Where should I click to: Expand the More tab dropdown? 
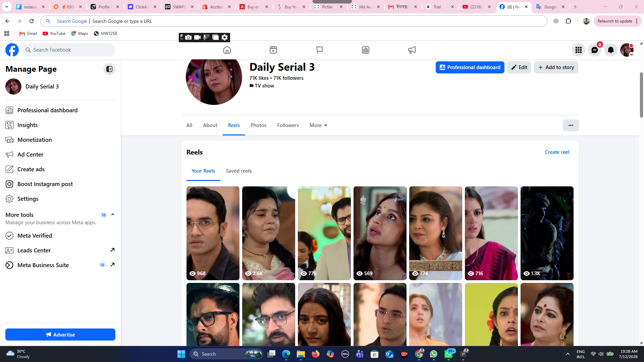(318, 125)
